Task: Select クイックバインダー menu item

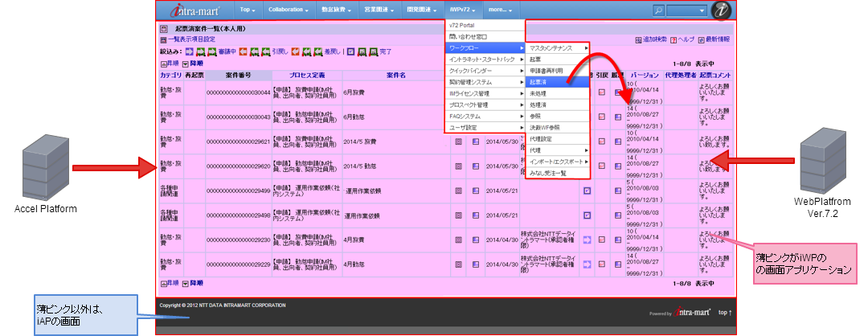Action: click(x=485, y=71)
